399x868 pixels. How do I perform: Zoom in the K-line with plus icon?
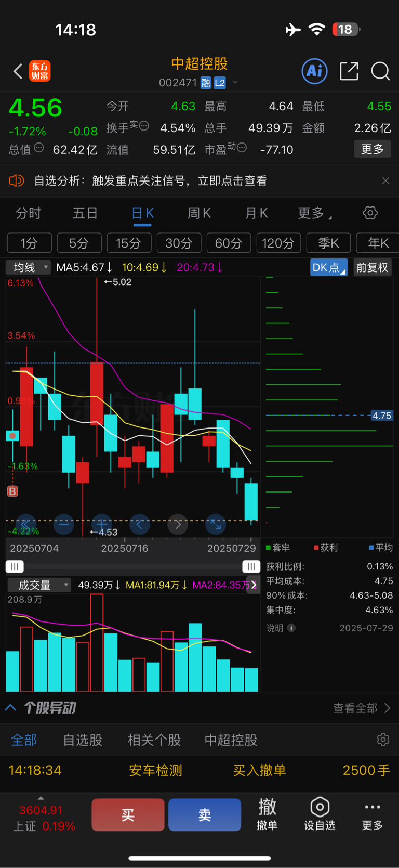[101, 524]
